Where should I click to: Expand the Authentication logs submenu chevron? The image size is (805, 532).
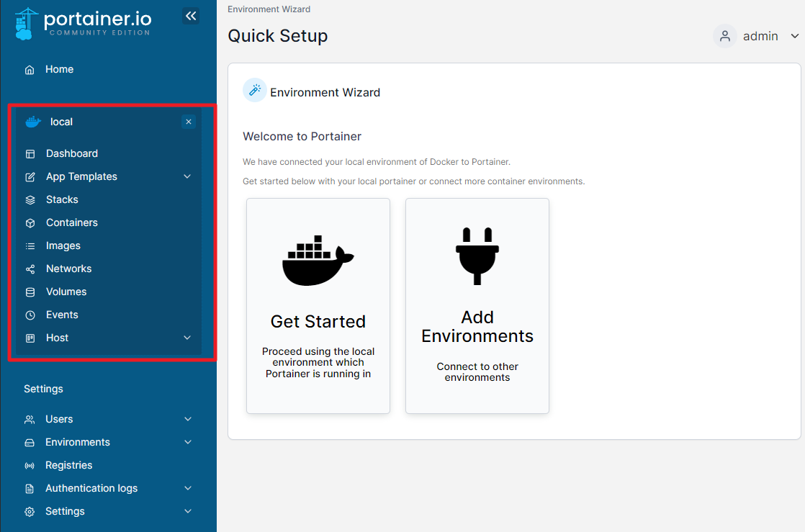point(188,489)
